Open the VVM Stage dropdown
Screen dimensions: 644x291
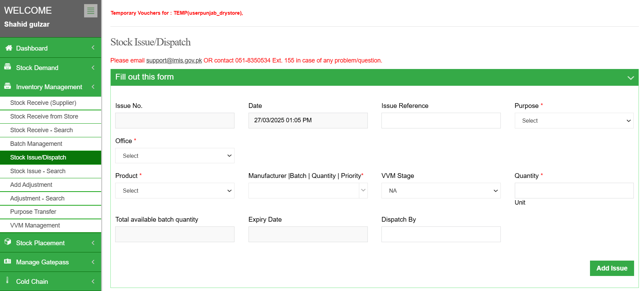(x=441, y=191)
